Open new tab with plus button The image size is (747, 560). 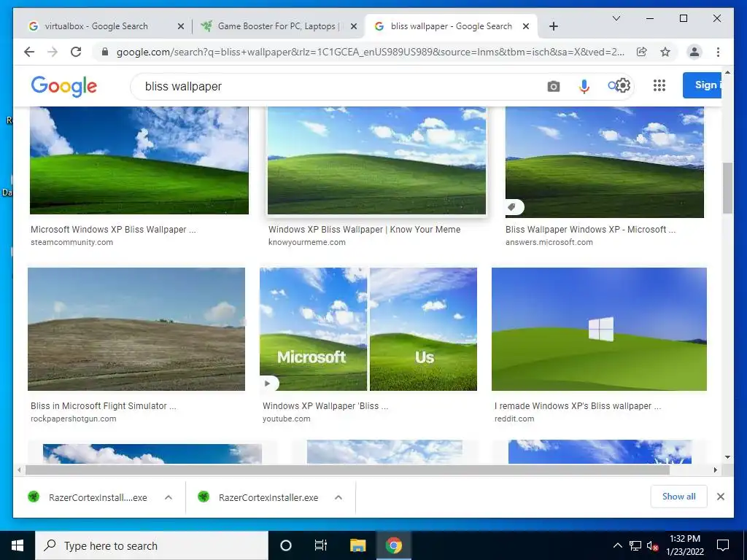(553, 26)
